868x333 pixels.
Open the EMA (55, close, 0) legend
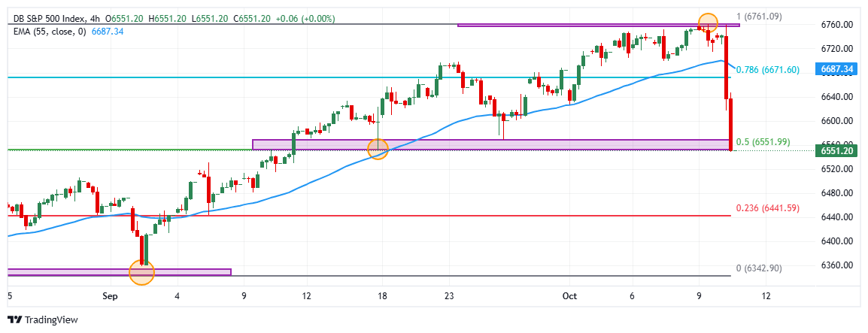[50, 31]
